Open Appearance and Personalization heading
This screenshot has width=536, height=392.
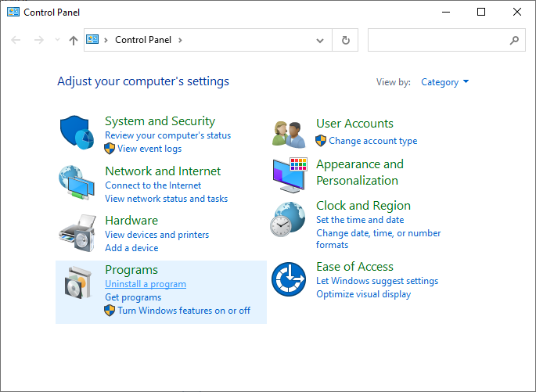coord(360,172)
